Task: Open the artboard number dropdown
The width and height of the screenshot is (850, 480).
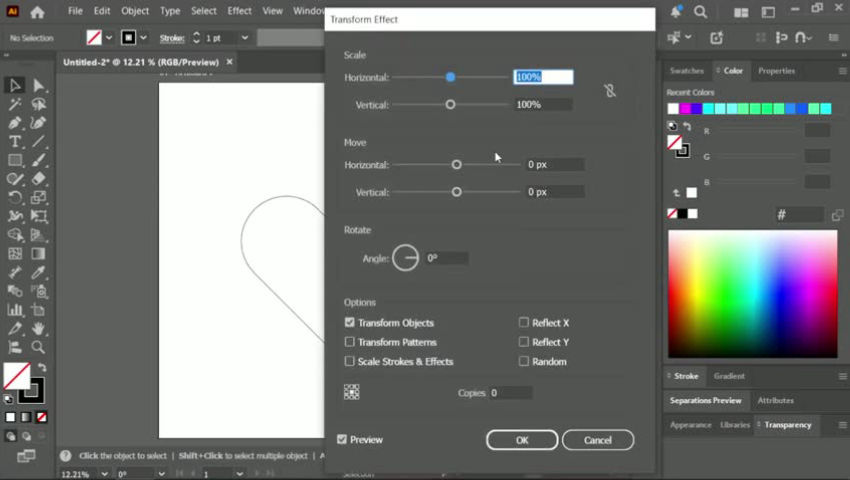Action: (239, 474)
